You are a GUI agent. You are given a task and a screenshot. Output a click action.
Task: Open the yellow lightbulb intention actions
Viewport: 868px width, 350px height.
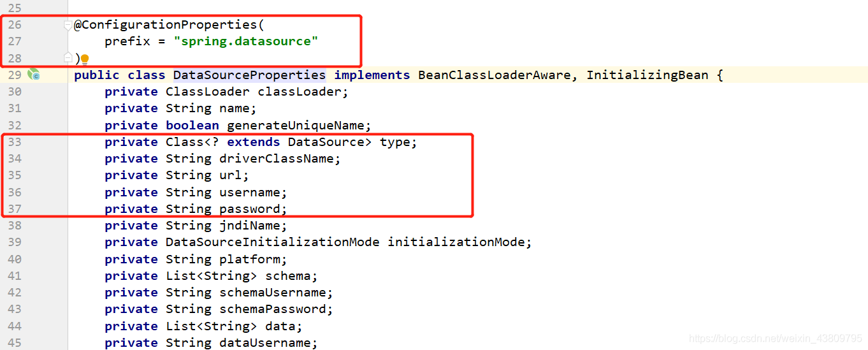point(85,59)
